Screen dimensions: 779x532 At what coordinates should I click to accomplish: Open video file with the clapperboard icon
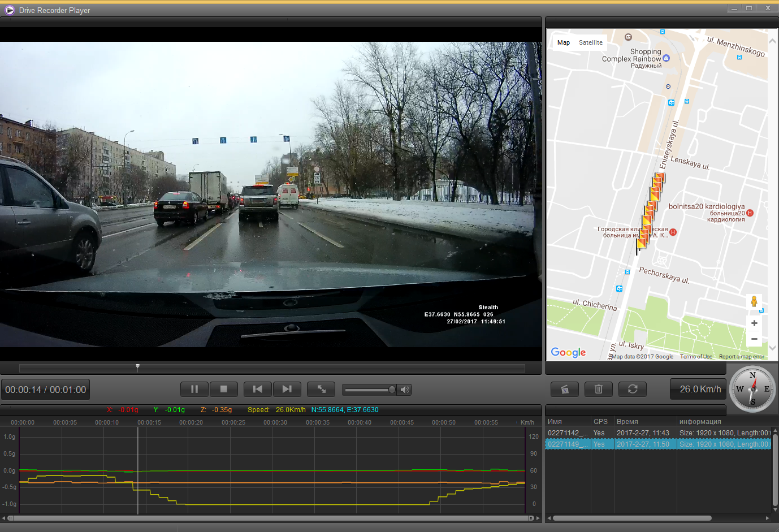[x=565, y=389]
